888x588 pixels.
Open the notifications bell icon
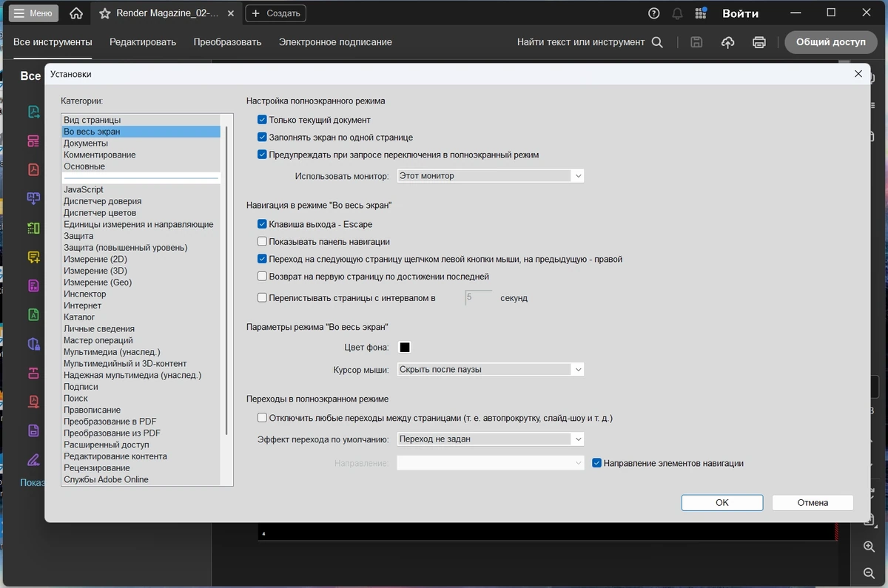677,13
